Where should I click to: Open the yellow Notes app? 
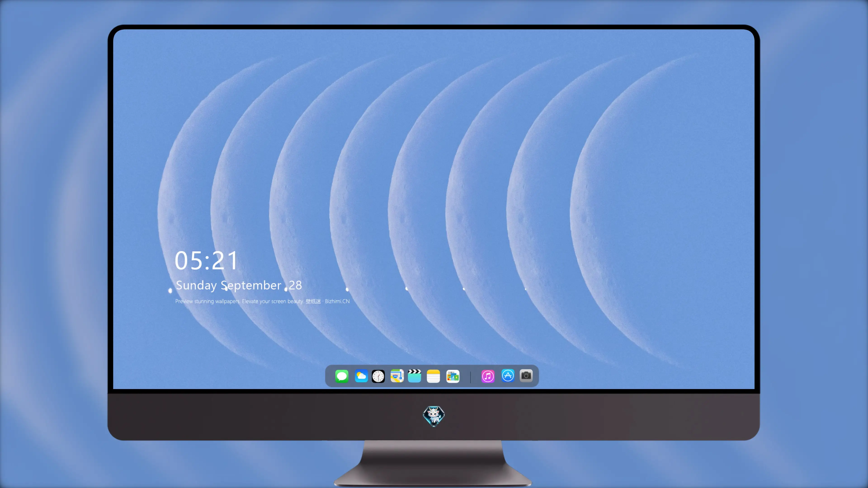click(x=433, y=376)
